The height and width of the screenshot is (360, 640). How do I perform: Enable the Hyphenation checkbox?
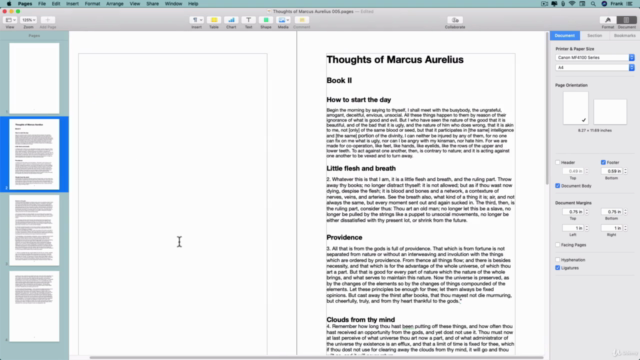click(x=558, y=260)
